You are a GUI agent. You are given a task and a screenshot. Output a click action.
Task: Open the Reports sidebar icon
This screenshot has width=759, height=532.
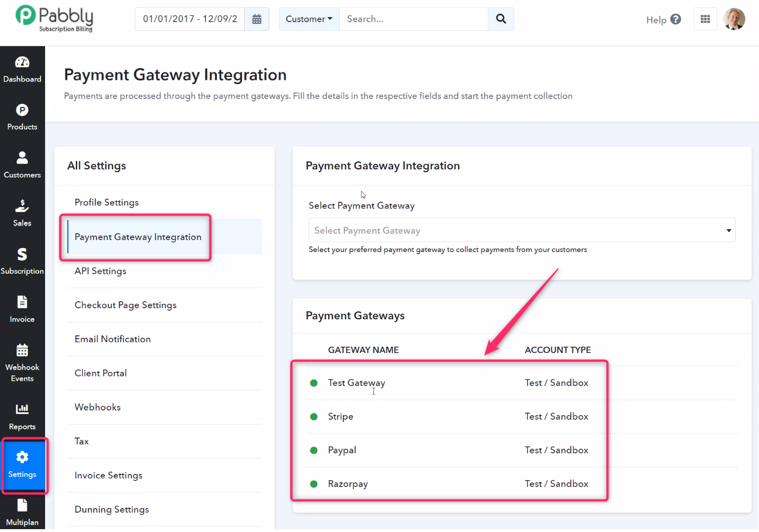pos(22,417)
